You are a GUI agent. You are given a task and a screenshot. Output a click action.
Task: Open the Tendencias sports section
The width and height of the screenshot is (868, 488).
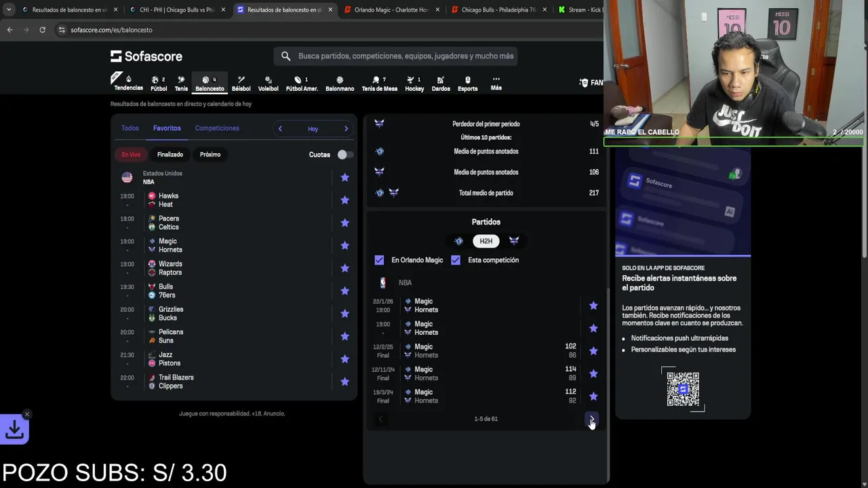pos(128,83)
